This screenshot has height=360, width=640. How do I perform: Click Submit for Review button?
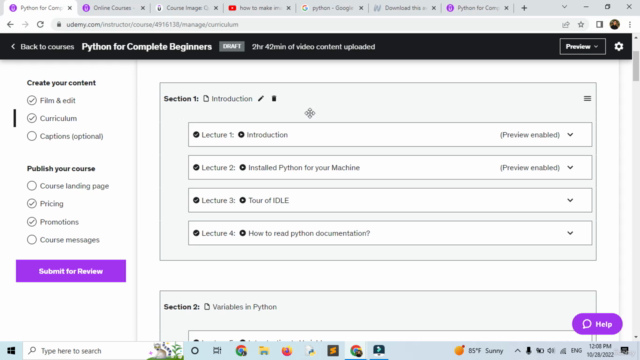(71, 271)
